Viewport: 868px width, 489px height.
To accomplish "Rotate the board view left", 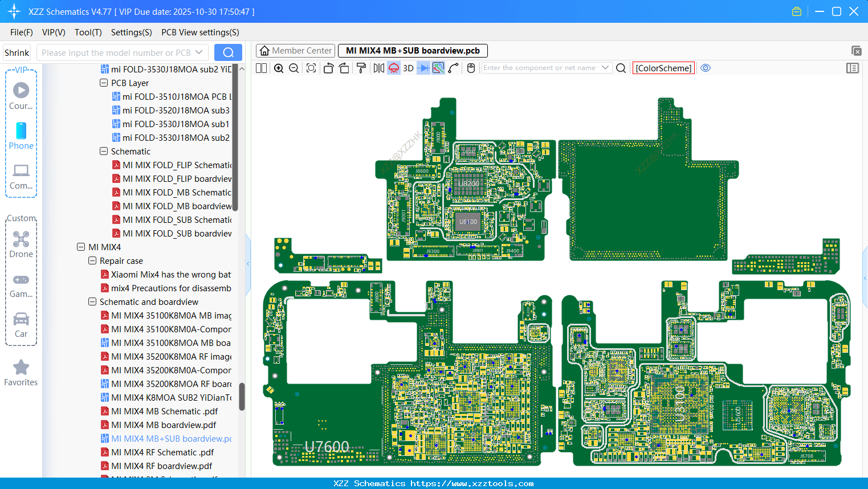I will tap(328, 68).
